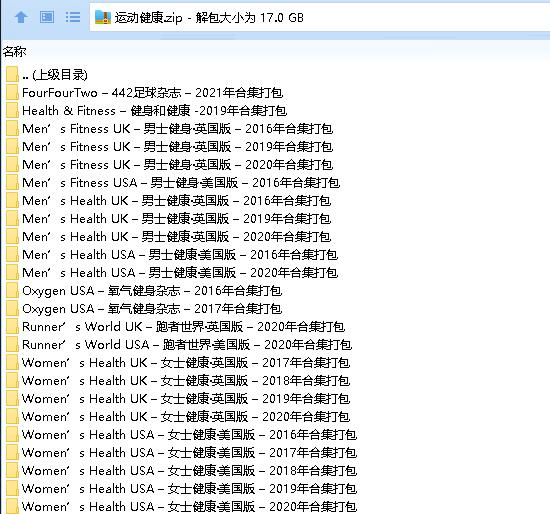Select Runner's World USA 2020 folder
The height and width of the screenshot is (514, 550).
[187, 345]
